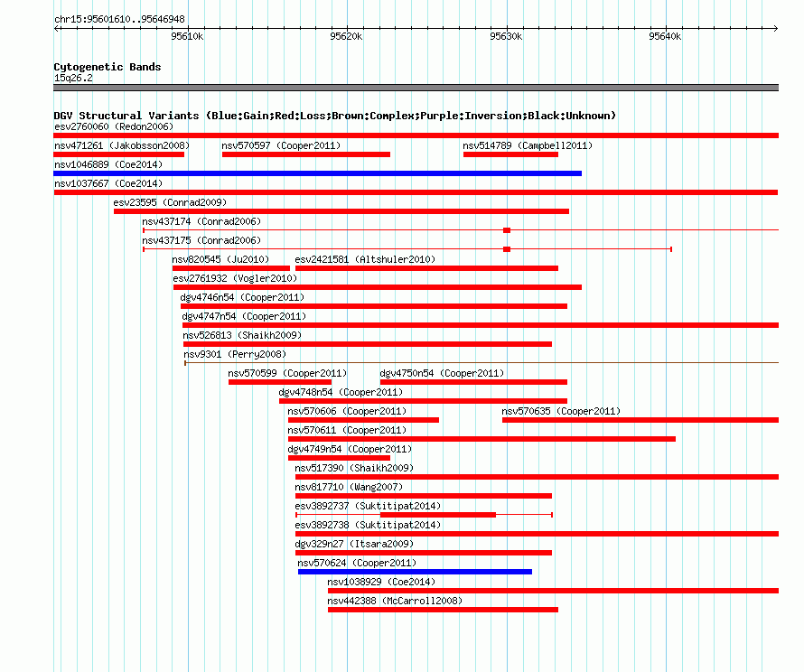Click the 15q26.2 band label
The image size is (804, 672).
tap(73, 78)
